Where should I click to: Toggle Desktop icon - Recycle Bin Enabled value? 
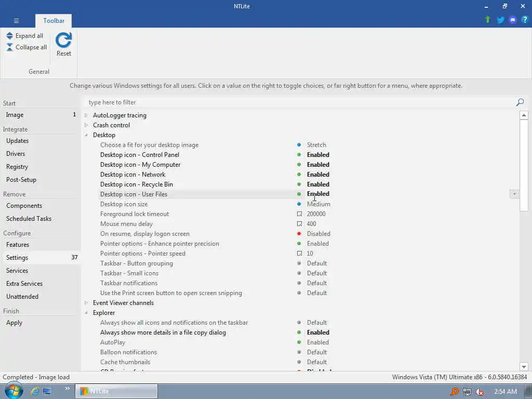click(x=318, y=184)
